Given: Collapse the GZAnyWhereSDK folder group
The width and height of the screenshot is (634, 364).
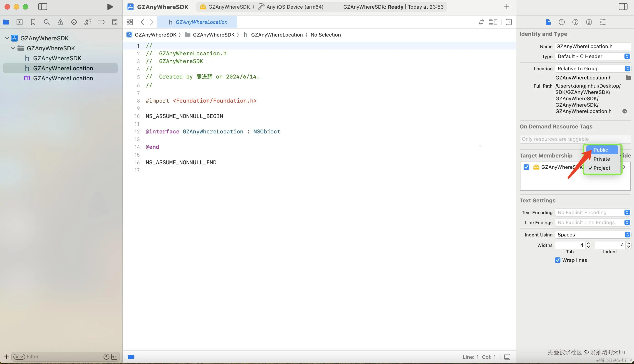Looking at the screenshot, I should coord(13,48).
